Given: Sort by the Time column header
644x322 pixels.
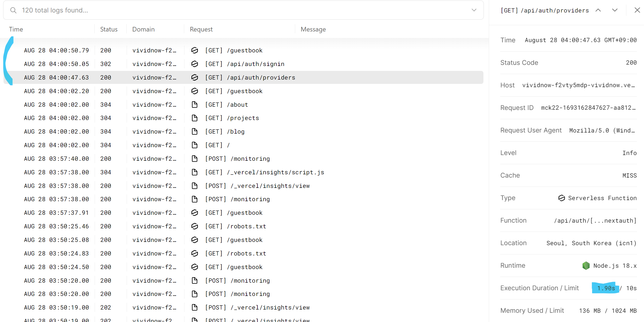Looking at the screenshot, I should click(x=16, y=29).
